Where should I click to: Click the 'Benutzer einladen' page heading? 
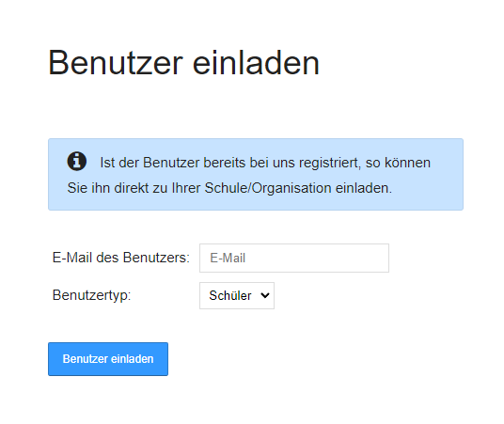183,63
